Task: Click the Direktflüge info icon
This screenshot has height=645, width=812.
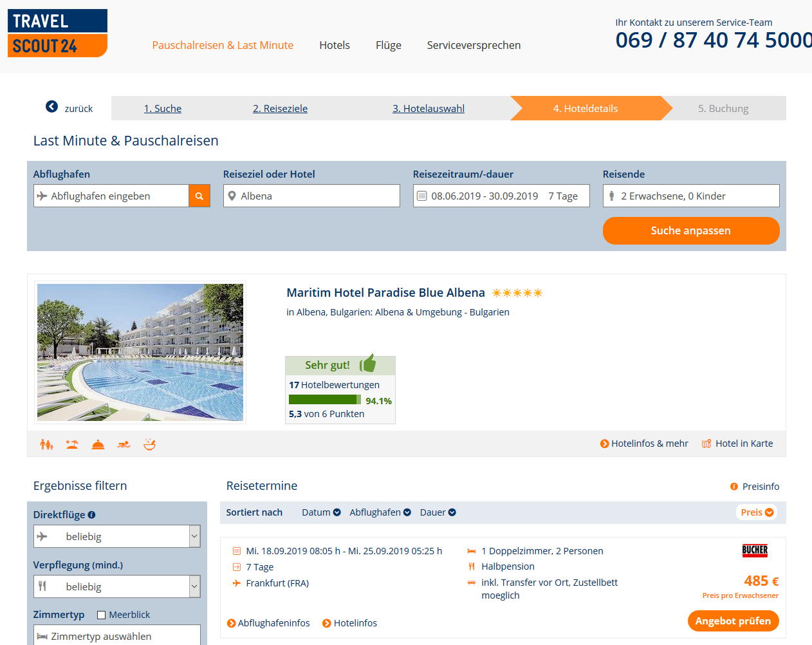Action: (91, 515)
